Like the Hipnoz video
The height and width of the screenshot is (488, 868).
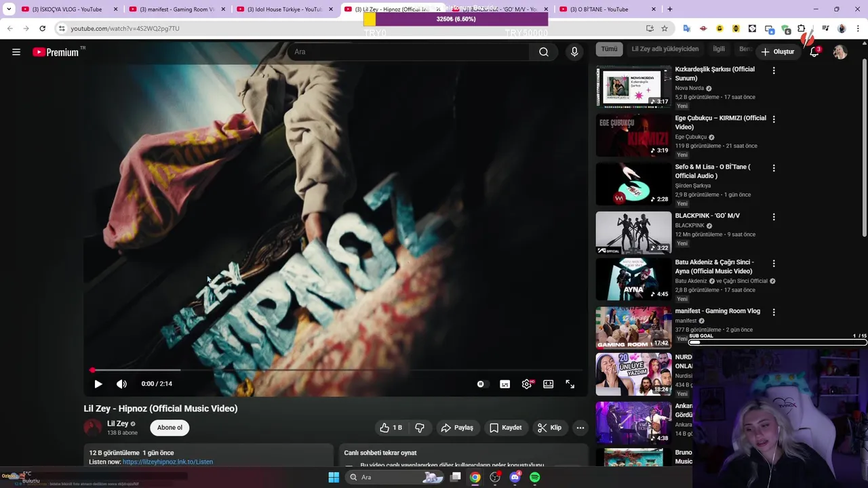(391, 428)
